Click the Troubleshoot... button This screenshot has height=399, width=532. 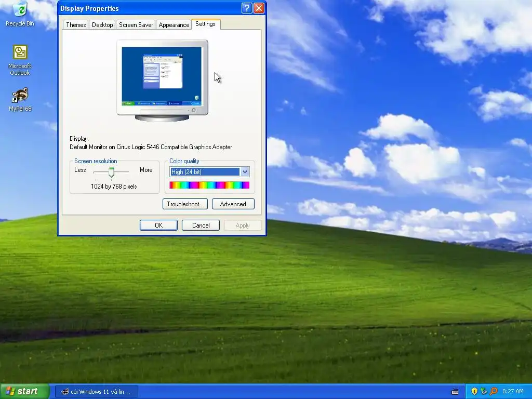tap(185, 204)
